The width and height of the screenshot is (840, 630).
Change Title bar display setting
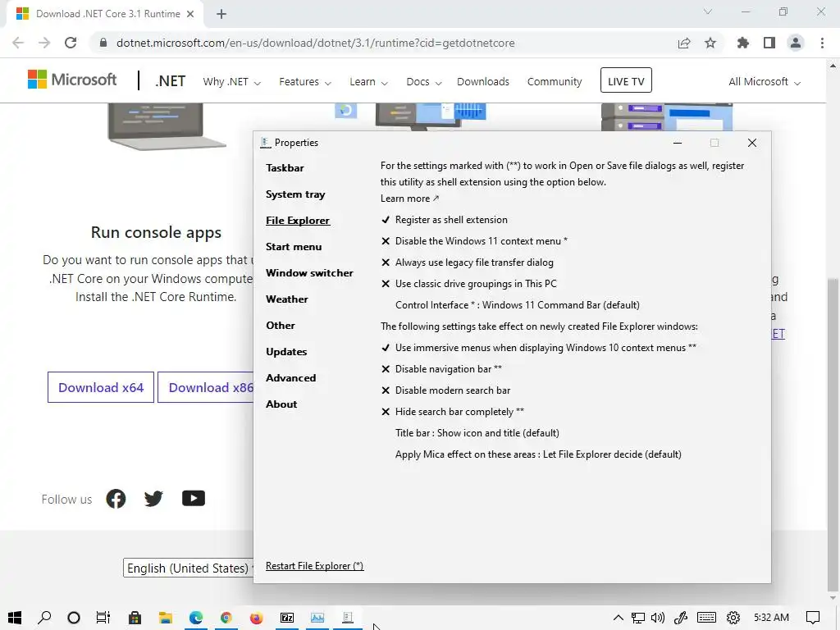(x=477, y=433)
